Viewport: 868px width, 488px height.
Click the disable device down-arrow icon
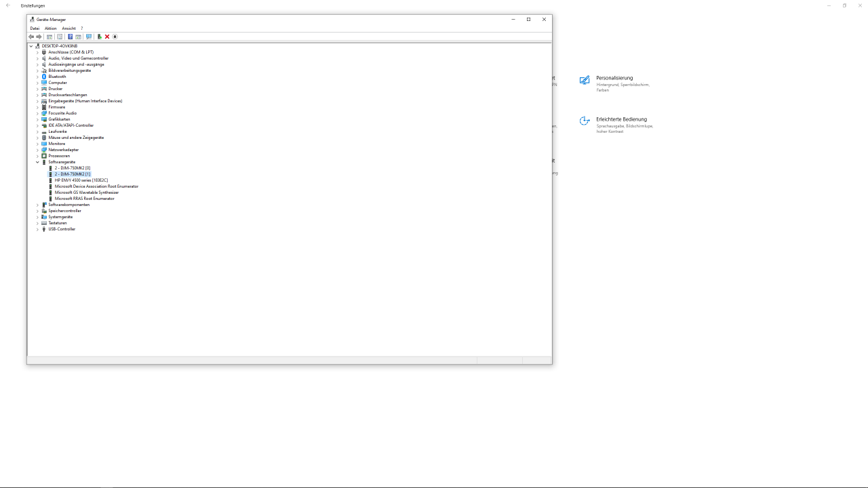[x=115, y=37]
